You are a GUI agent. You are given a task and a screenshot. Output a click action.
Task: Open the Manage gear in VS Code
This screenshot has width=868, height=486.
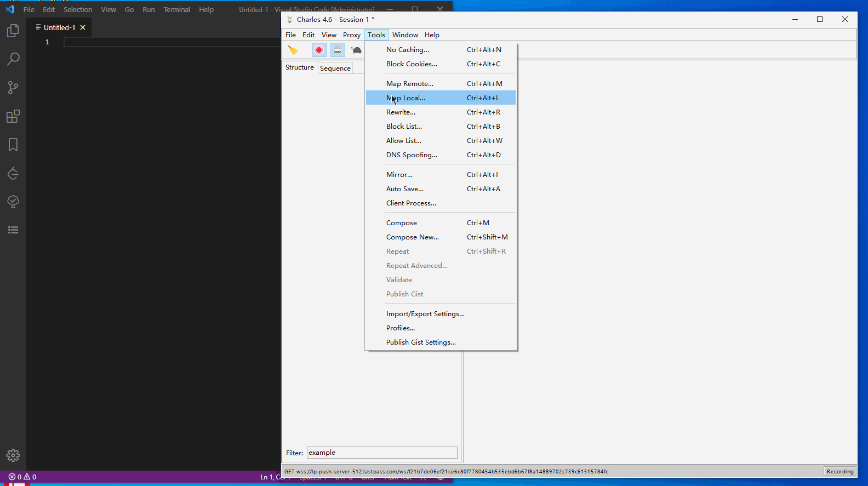tap(13, 455)
